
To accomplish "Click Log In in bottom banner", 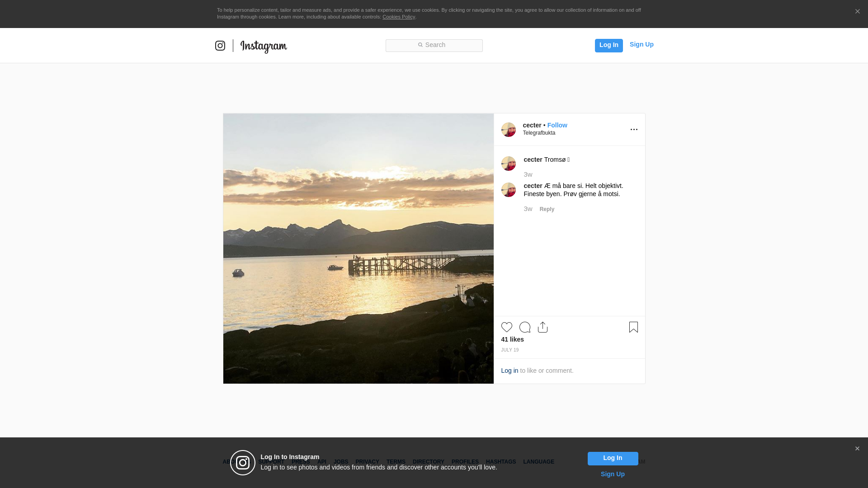I will click(613, 458).
